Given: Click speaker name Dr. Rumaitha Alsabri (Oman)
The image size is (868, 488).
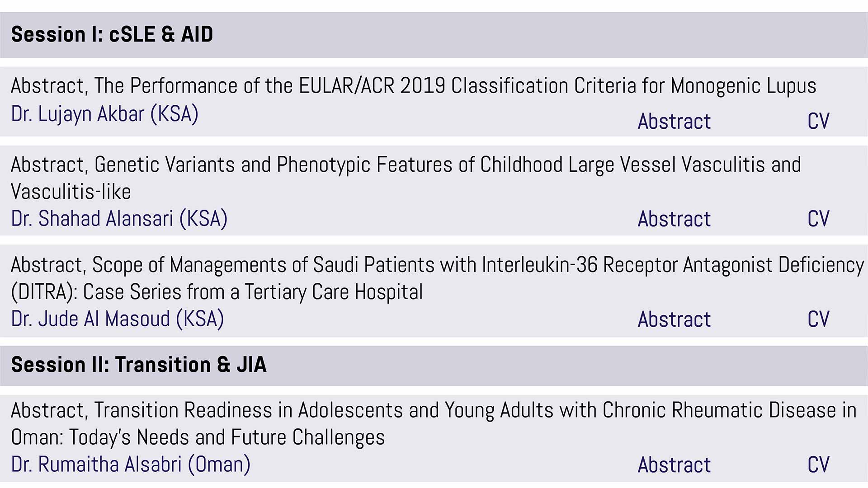Looking at the screenshot, I should [x=131, y=465].
